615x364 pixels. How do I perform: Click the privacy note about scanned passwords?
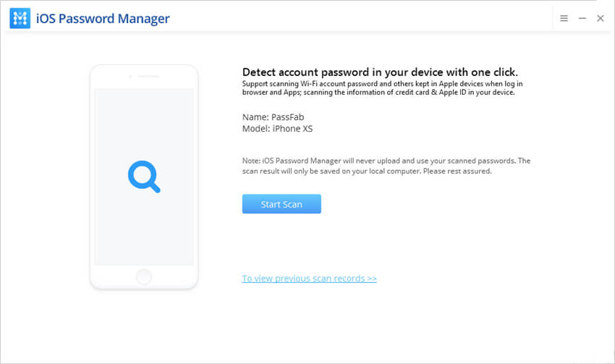click(386, 166)
